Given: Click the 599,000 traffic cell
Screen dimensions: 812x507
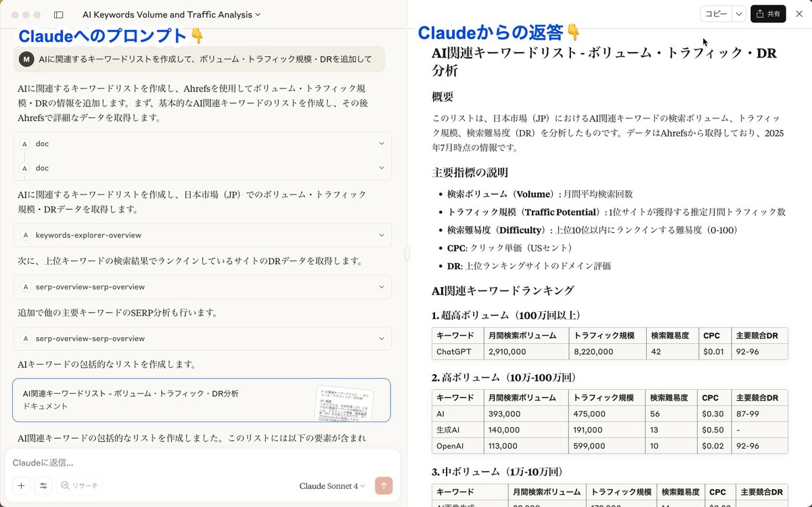Looking at the screenshot, I should pos(607,445).
